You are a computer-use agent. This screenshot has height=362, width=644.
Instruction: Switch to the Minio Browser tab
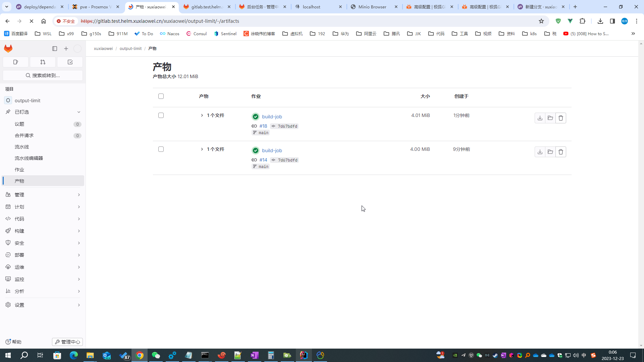(x=372, y=7)
